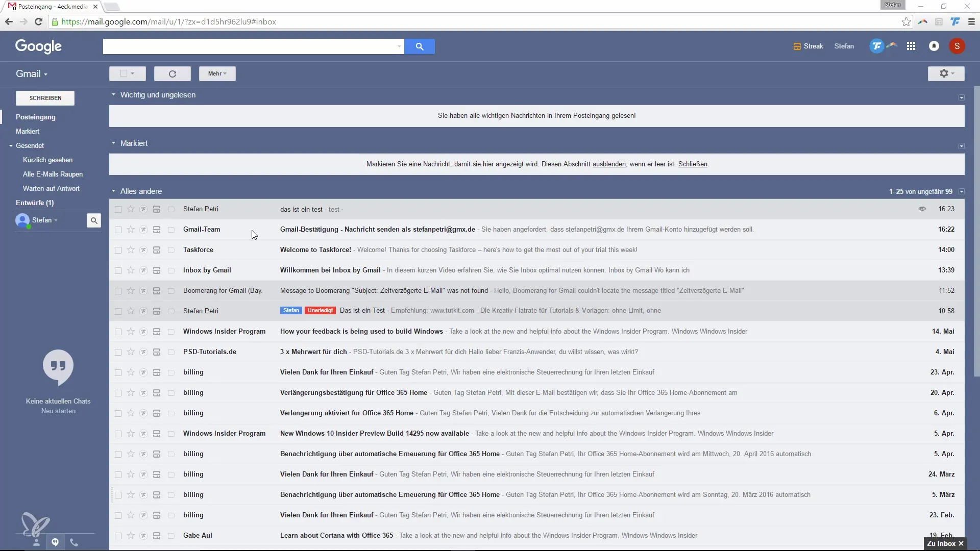Click Taskforce icon on Boomerang for Gmail row
This screenshot has width=980, height=551.
(143, 291)
